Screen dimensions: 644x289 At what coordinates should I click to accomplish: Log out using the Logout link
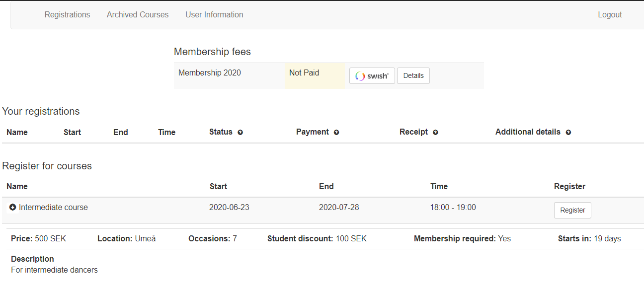pyautogui.click(x=609, y=15)
